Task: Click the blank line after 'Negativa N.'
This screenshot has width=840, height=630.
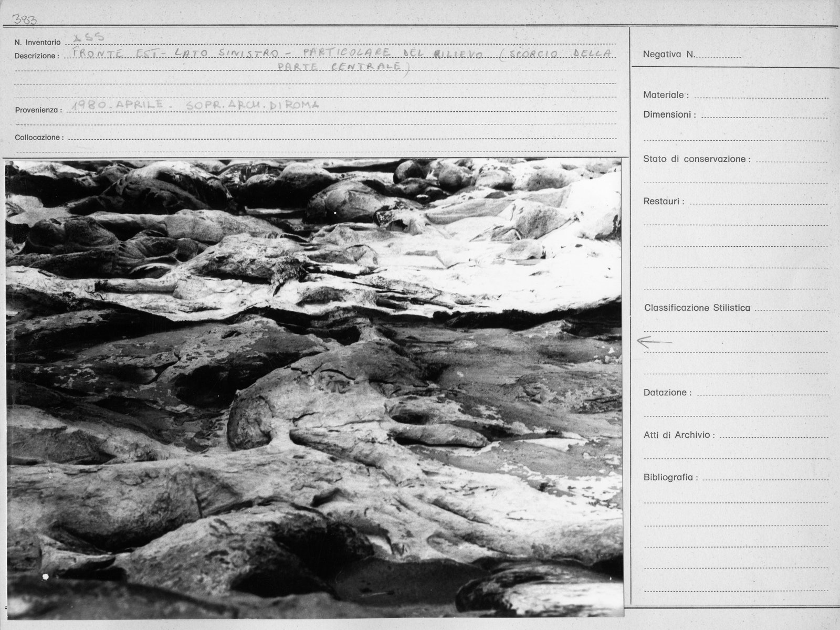Action: click(718, 57)
